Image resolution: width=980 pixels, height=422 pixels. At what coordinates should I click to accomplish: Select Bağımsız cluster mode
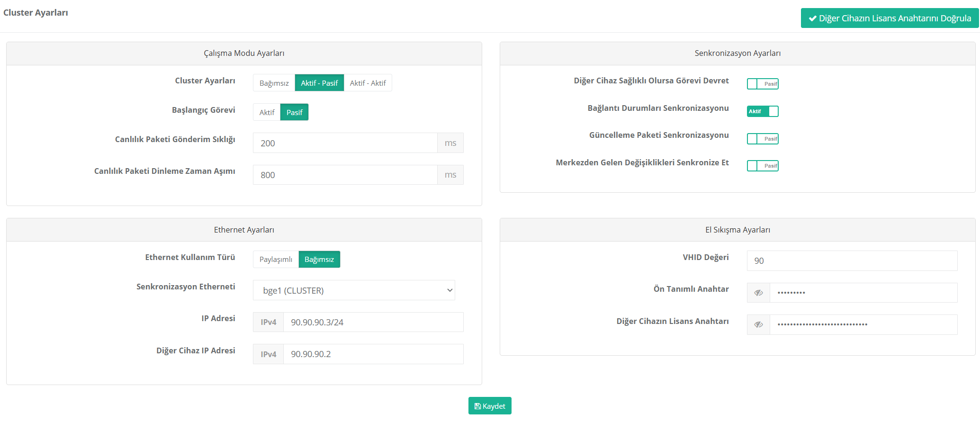coord(274,83)
